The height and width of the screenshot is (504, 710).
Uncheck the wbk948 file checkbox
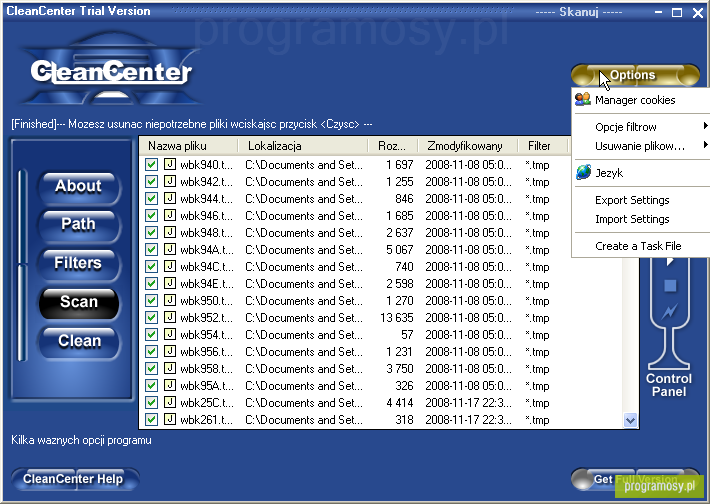coord(151,232)
